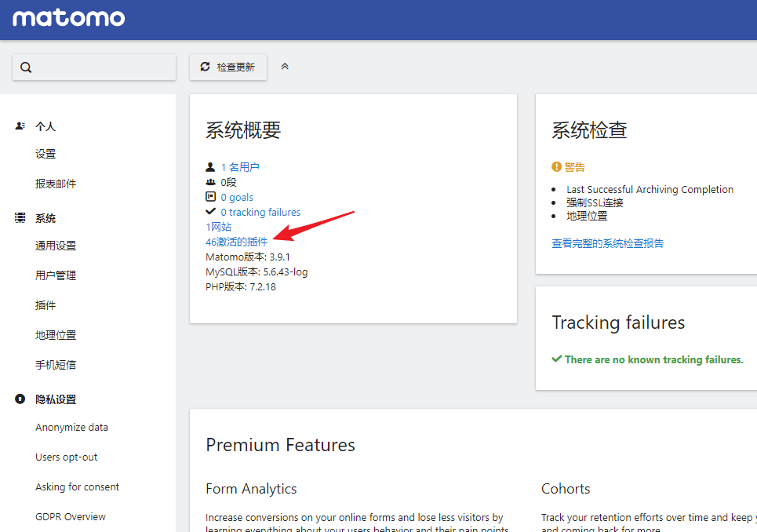757x532 pixels.
Task: Open 通用设置 in the sidebar
Action: click(x=56, y=246)
